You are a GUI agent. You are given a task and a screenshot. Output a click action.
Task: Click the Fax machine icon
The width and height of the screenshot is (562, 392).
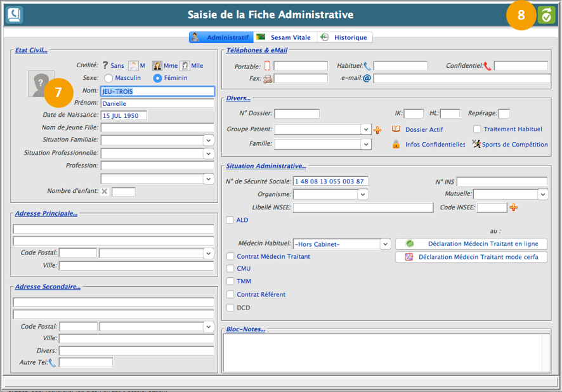267,79
